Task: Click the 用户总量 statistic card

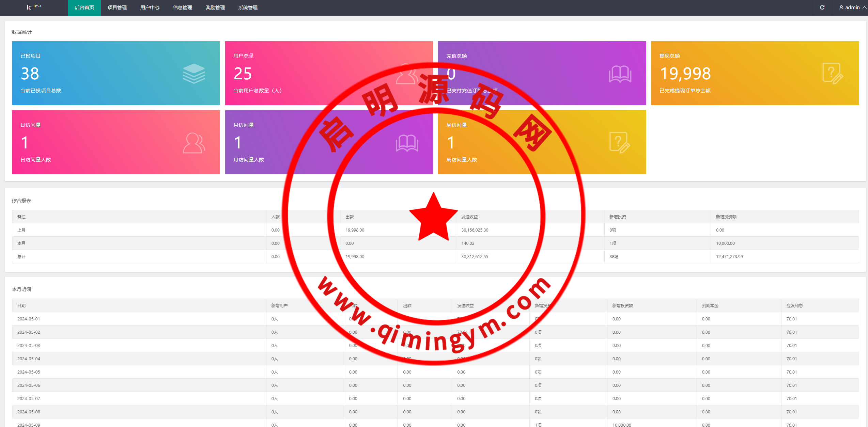Action: 273,73
